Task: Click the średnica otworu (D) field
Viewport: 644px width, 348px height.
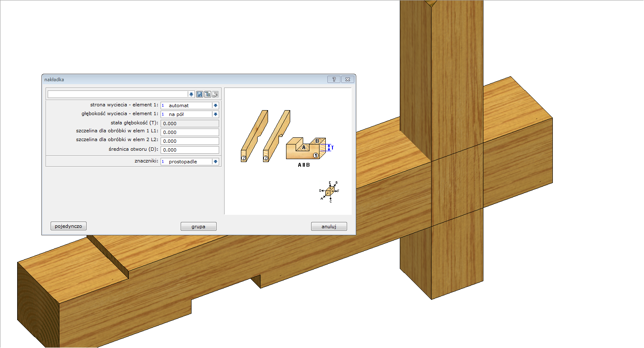Action: (190, 150)
